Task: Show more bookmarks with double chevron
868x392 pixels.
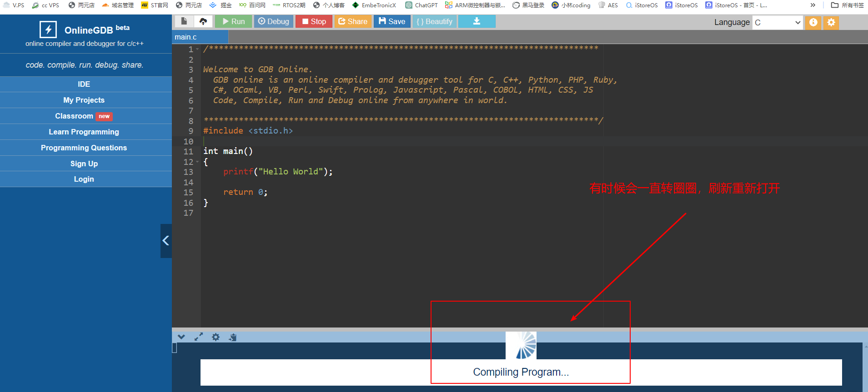Action: (x=813, y=5)
